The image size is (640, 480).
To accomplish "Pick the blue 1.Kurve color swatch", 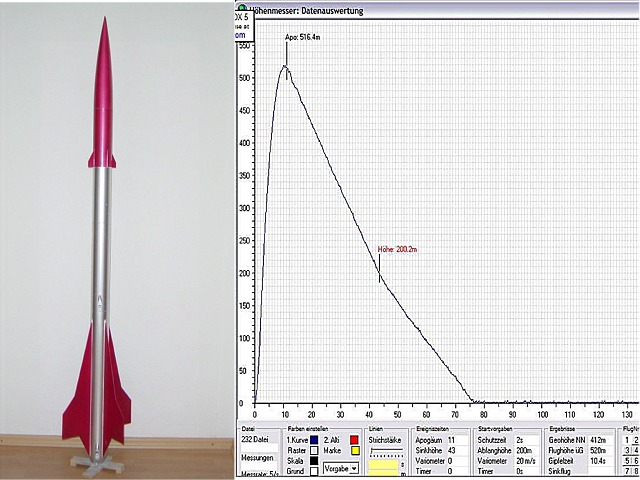I will click(x=314, y=440).
